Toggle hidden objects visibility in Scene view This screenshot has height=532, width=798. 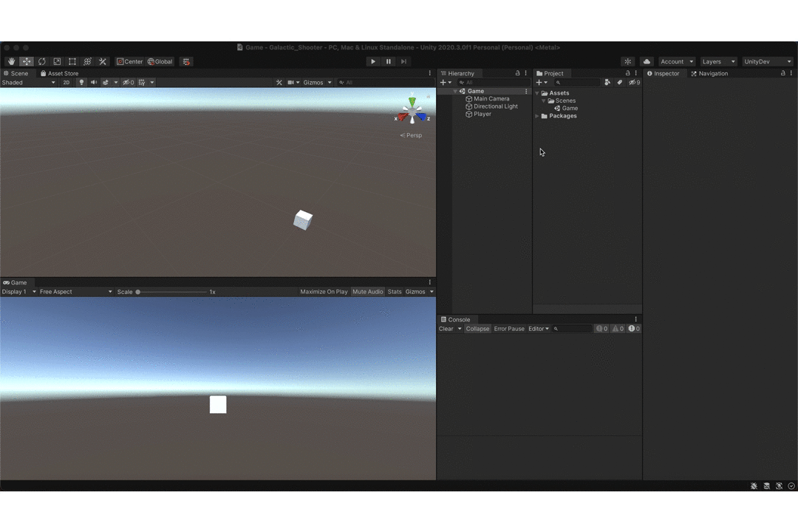pos(129,83)
